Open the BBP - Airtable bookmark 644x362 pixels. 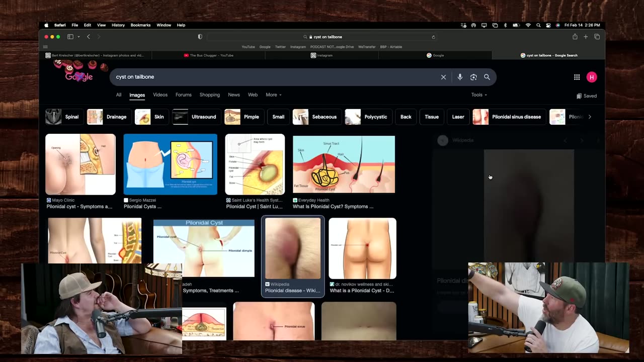coord(391,47)
